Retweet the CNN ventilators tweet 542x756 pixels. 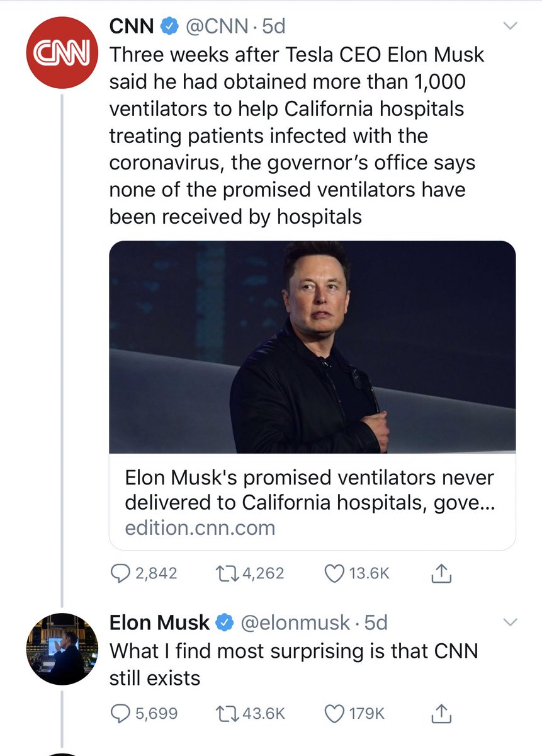(x=249, y=573)
